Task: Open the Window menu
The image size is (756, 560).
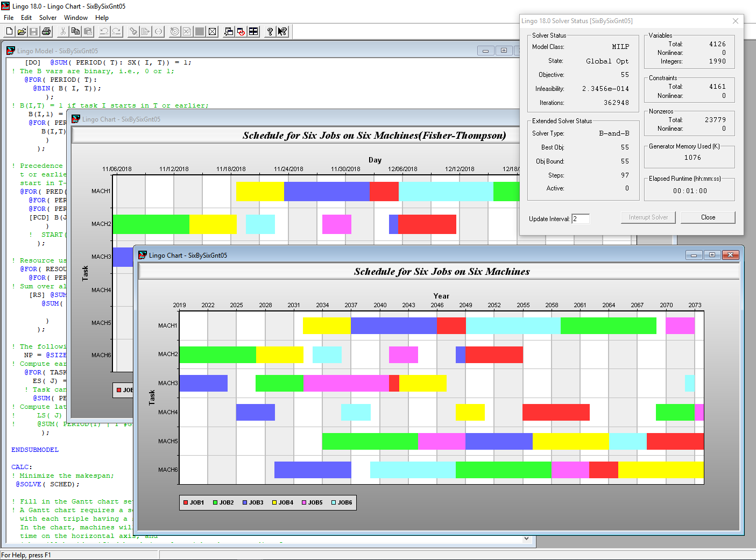Action: pyautogui.click(x=76, y=18)
